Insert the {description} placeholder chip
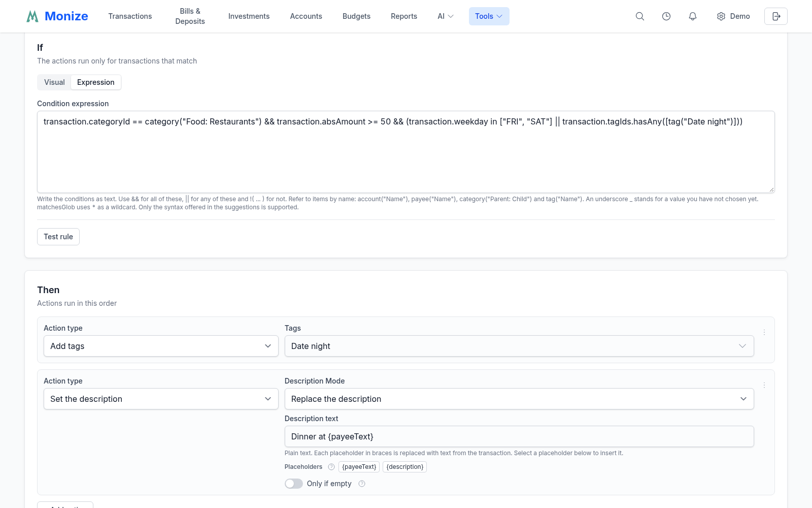Image resolution: width=812 pixels, height=508 pixels. 404,467
